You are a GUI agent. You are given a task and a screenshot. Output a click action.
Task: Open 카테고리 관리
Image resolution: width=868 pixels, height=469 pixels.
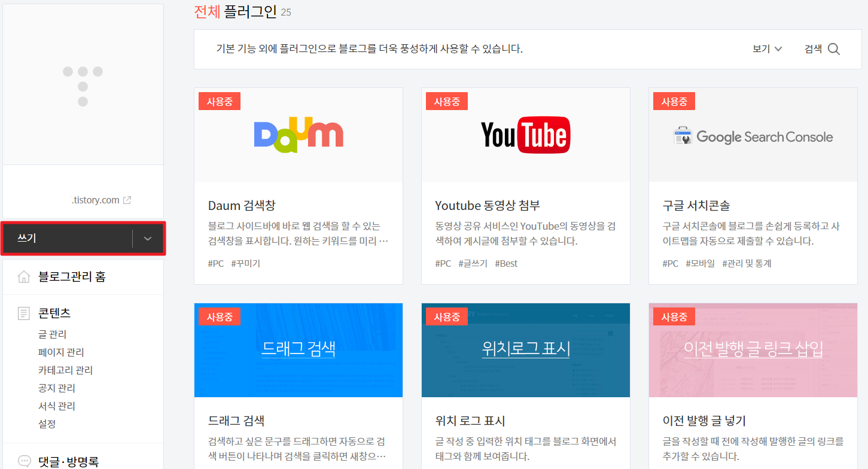(x=65, y=370)
